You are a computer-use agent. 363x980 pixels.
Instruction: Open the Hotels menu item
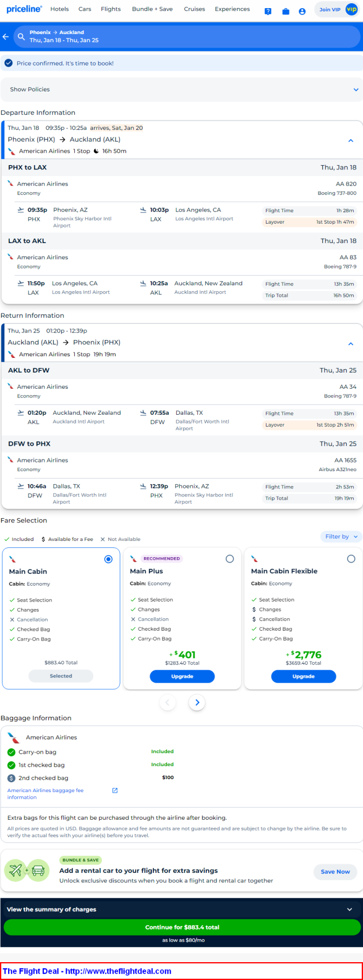coord(60,9)
